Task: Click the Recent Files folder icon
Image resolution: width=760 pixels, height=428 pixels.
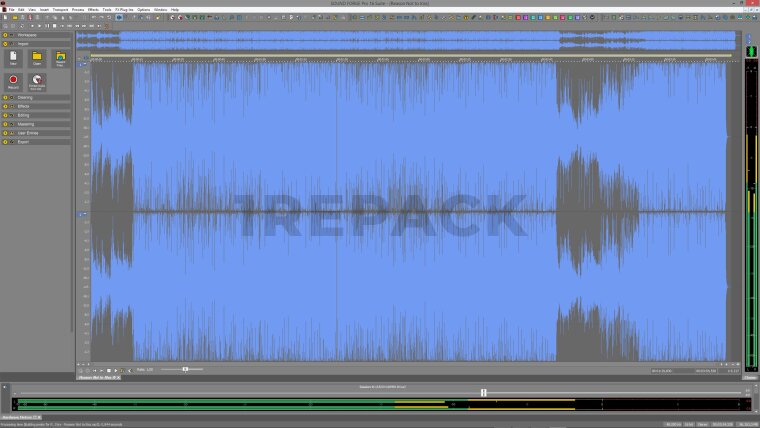Action: click(60, 58)
